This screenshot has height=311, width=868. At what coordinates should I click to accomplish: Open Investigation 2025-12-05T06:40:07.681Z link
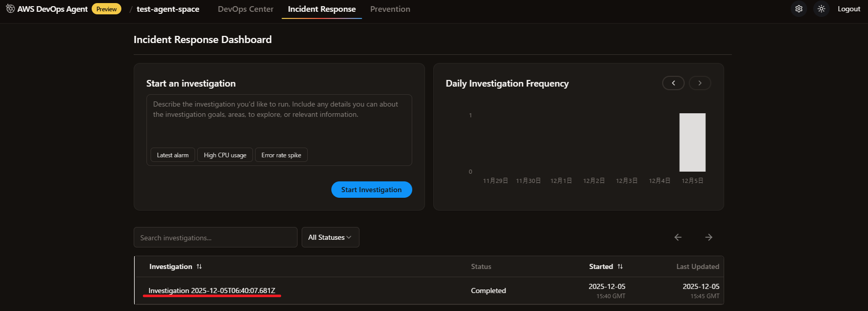click(x=212, y=291)
